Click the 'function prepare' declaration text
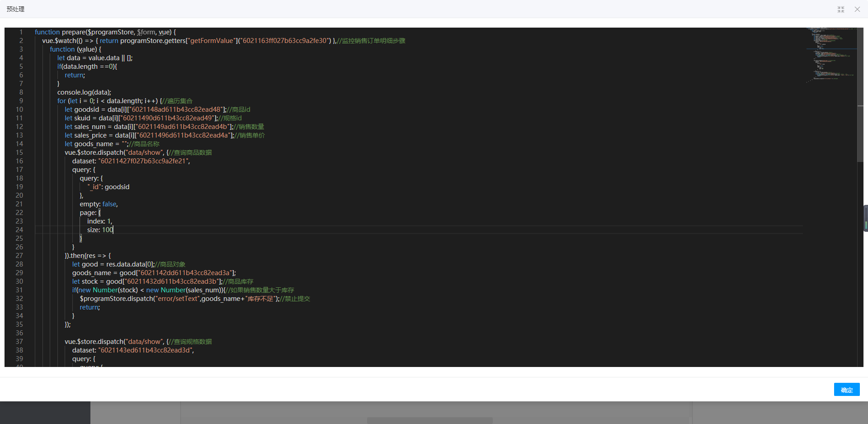The height and width of the screenshot is (424, 868). [105, 32]
